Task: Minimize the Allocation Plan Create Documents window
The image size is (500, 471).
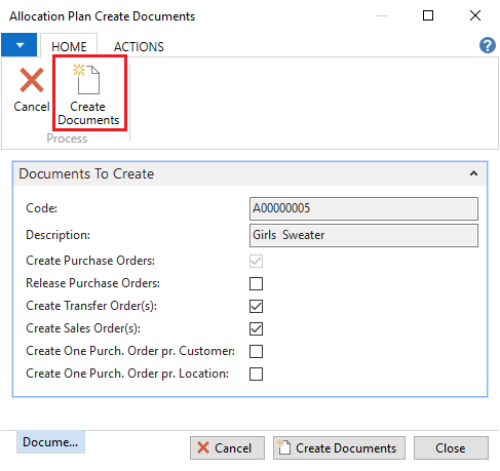Action: click(x=382, y=16)
